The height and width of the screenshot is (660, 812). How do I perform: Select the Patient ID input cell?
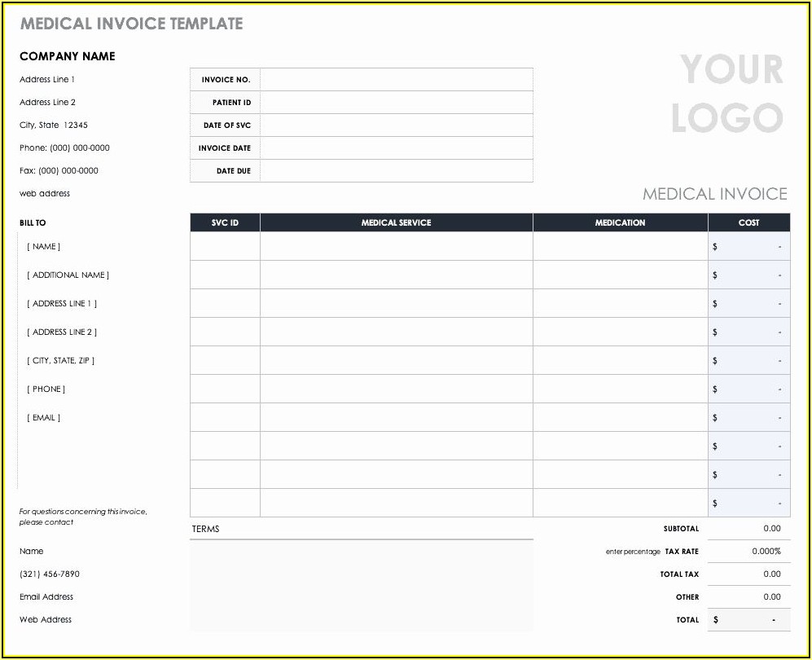[x=396, y=103]
